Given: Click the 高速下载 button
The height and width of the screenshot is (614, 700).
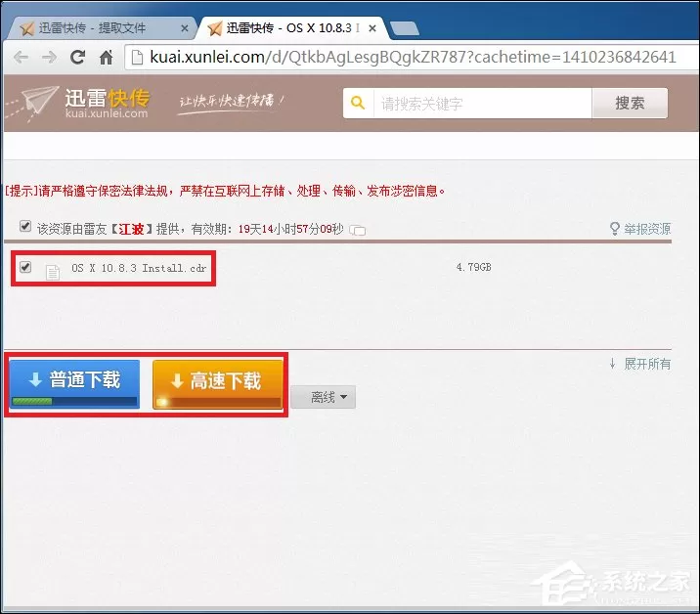Looking at the screenshot, I should click(x=218, y=385).
